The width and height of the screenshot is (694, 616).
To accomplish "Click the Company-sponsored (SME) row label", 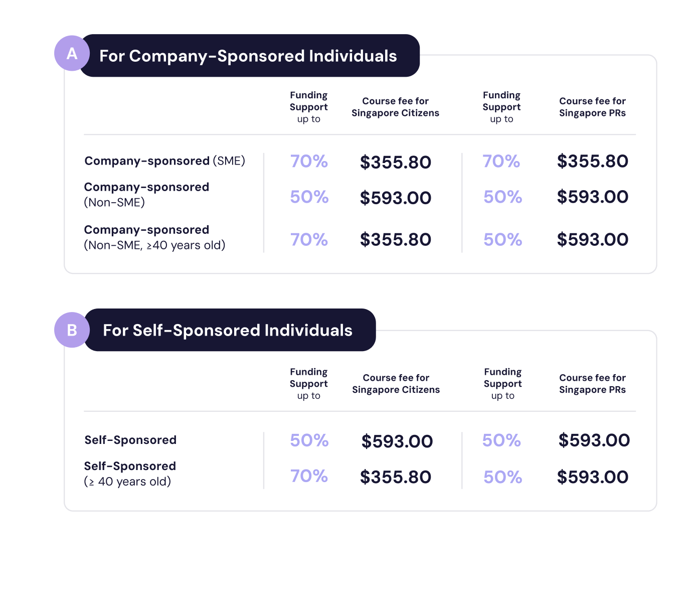I will tap(164, 161).
